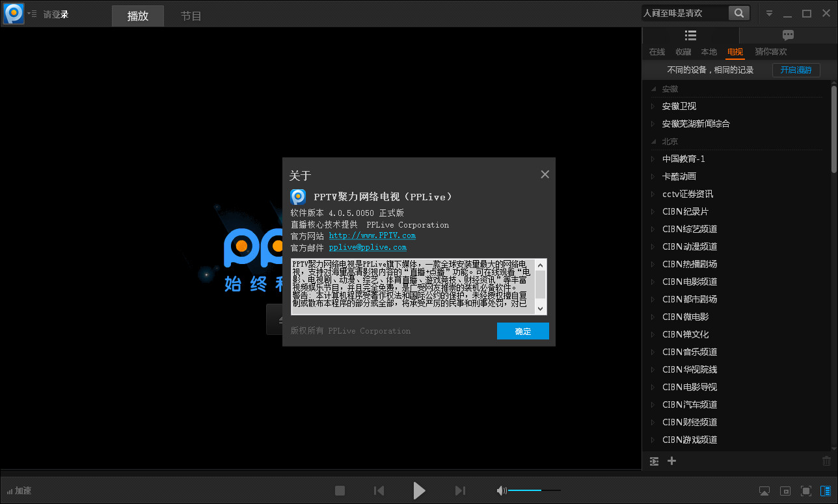Select the CIBN汽车频道 row

pos(736,405)
